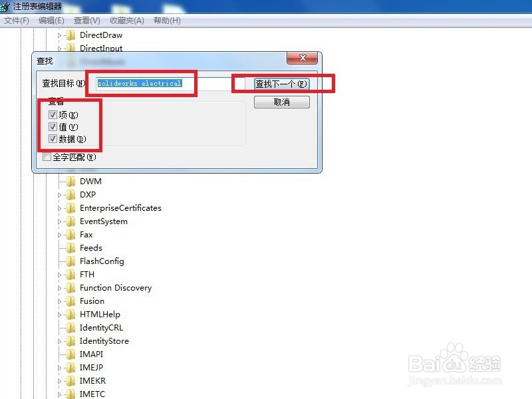Select the Feeds tree entry

[x=91, y=248]
